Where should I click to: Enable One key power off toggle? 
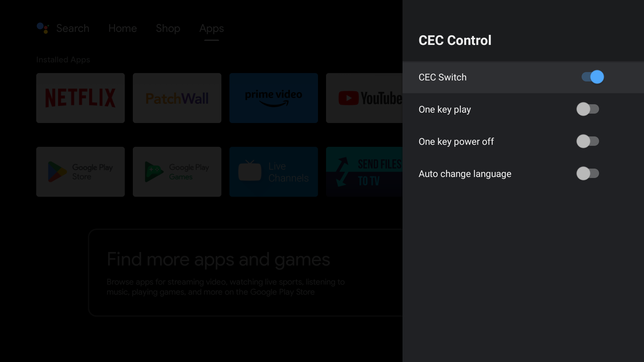point(588,141)
